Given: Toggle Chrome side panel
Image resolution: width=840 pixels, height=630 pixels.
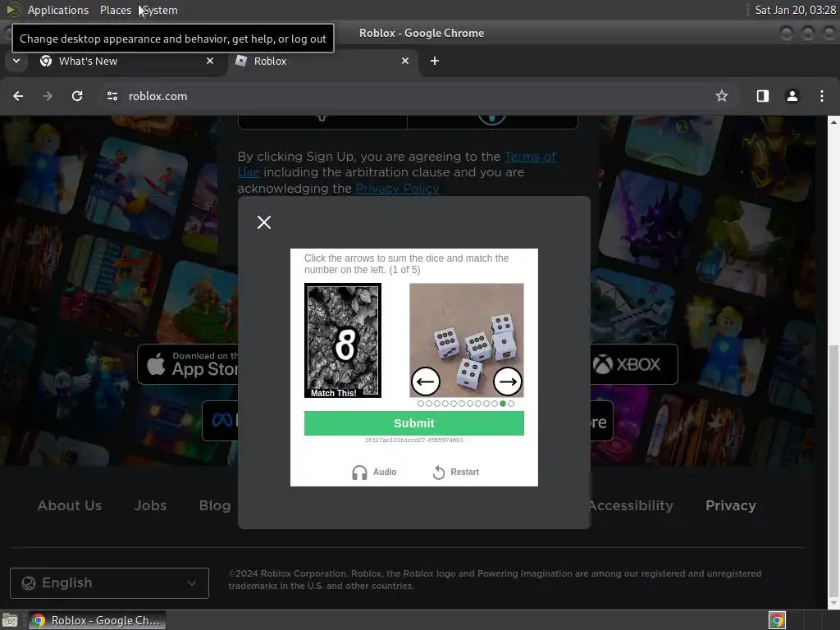Looking at the screenshot, I should point(762,96).
